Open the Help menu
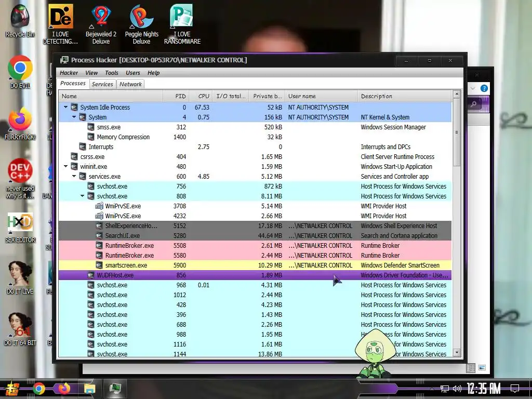Image resolution: width=532 pixels, height=399 pixels. click(x=153, y=73)
